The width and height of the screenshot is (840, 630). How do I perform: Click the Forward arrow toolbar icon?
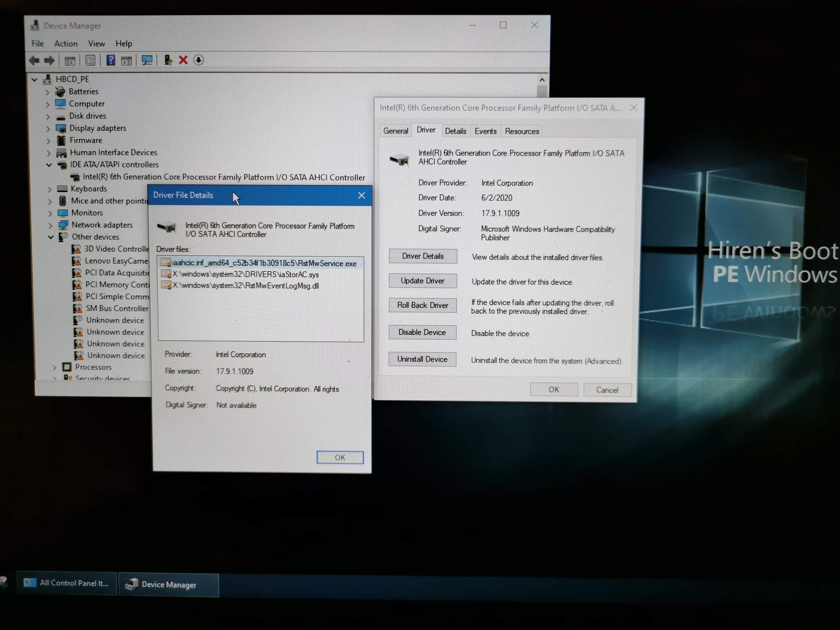pos(50,60)
